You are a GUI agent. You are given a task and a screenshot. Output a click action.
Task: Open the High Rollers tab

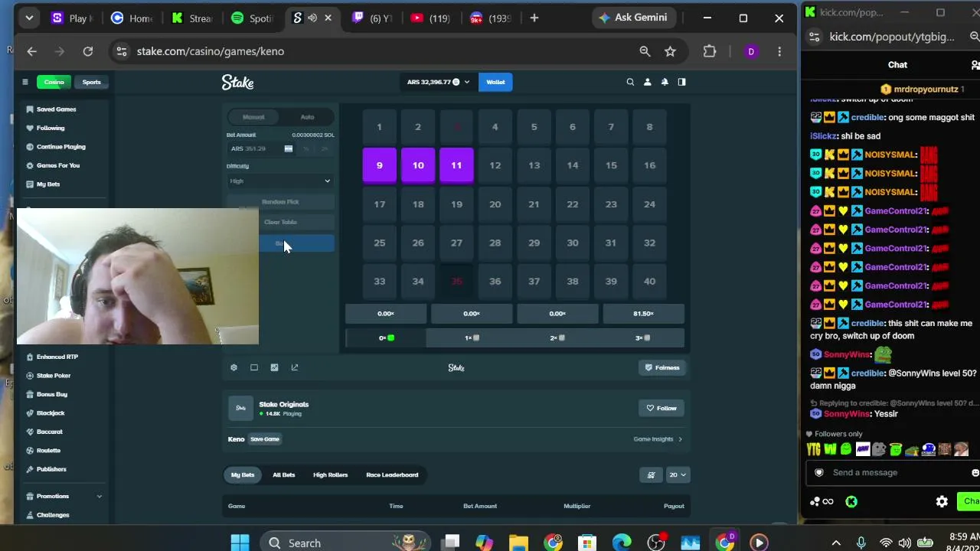click(330, 475)
